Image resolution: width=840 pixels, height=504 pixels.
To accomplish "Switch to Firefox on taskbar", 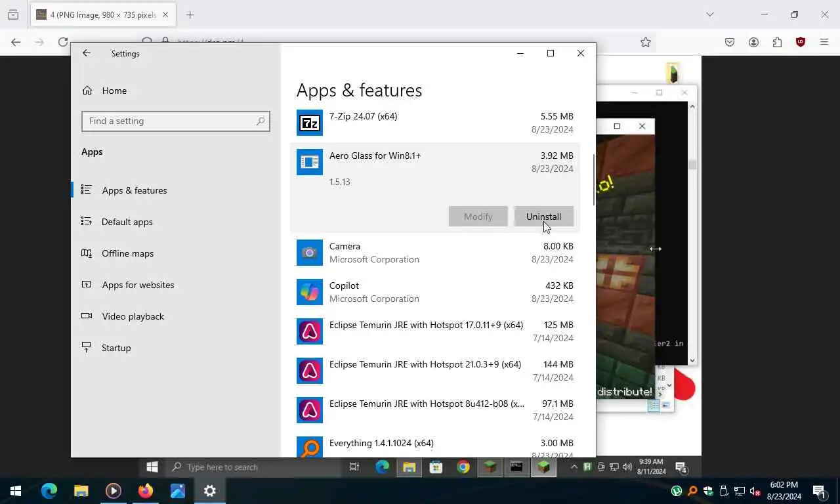I will coord(145,491).
